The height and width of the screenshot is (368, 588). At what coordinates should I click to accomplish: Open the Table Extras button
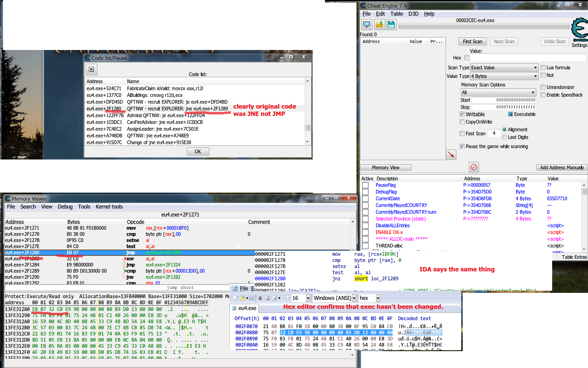click(574, 257)
